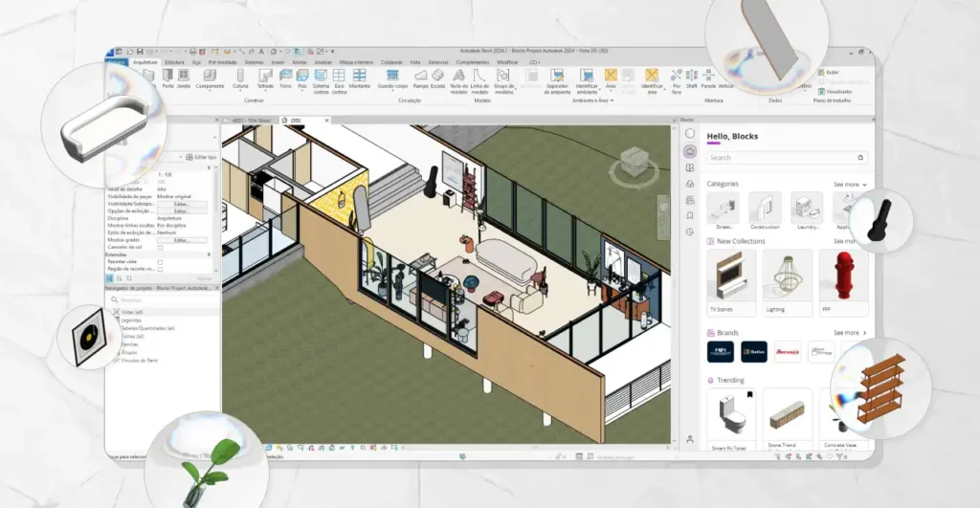This screenshot has width=980, height=508.
Task: Select the Guarda-corpo railing tool
Action: click(x=392, y=78)
